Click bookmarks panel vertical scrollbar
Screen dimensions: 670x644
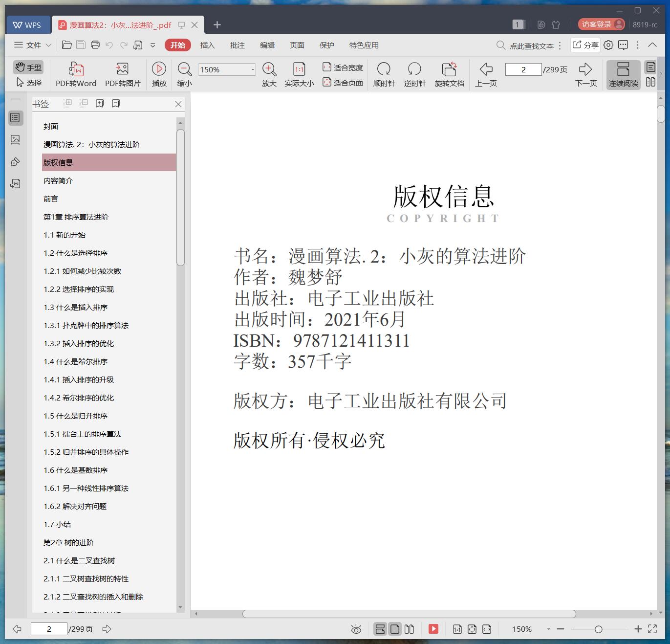coord(180,198)
